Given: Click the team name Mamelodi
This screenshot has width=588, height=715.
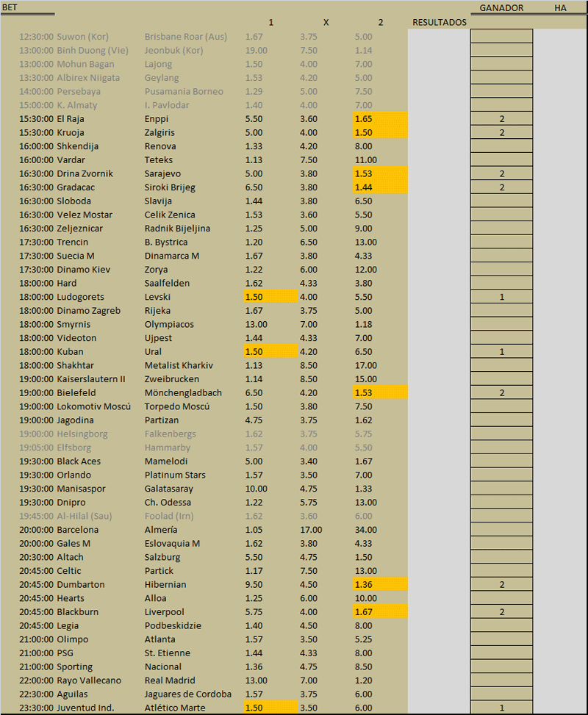Looking at the screenshot, I should [x=166, y=461].
